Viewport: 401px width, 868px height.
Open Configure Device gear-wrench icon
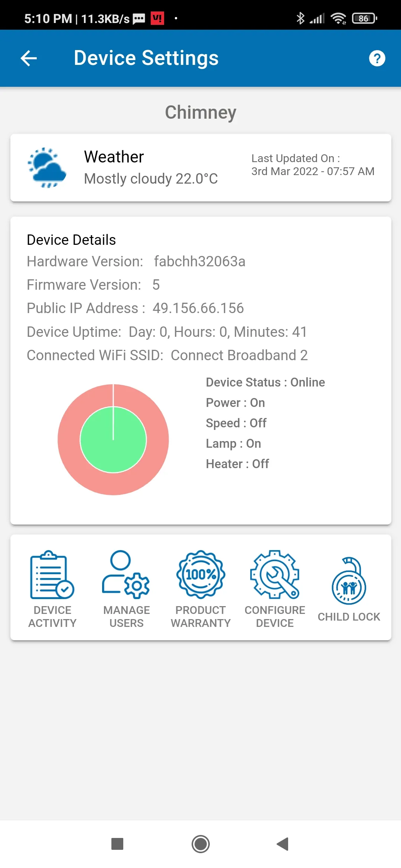tap(275, 575)
